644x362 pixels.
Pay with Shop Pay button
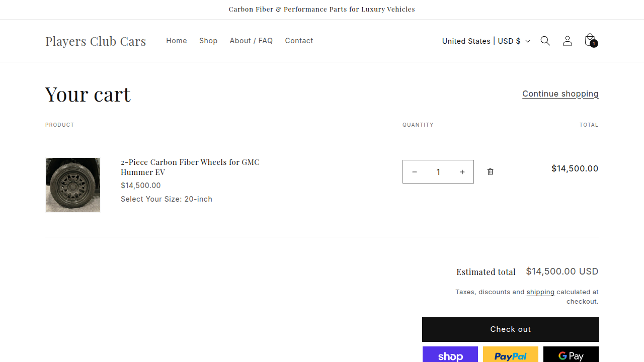pyautogui.click(x=450, y=354)
